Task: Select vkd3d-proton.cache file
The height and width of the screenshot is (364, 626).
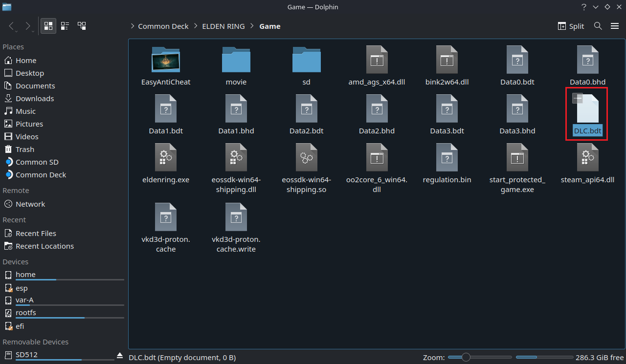Action: 166,228
